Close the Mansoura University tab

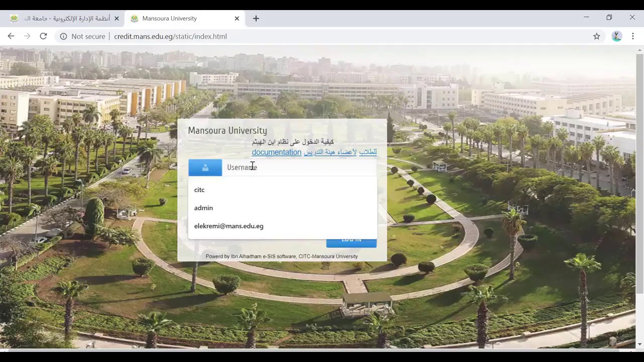click(x=237, y=18)
